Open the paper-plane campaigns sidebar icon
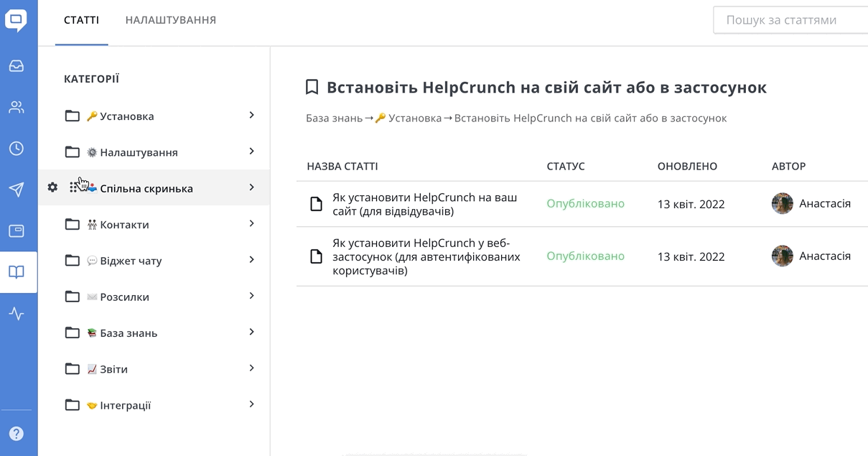 [x=17, y=190]
